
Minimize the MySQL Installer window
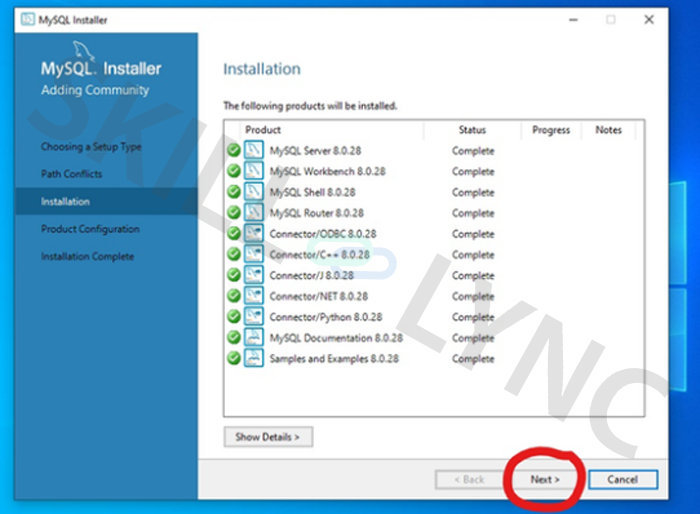tap(573, 20)
